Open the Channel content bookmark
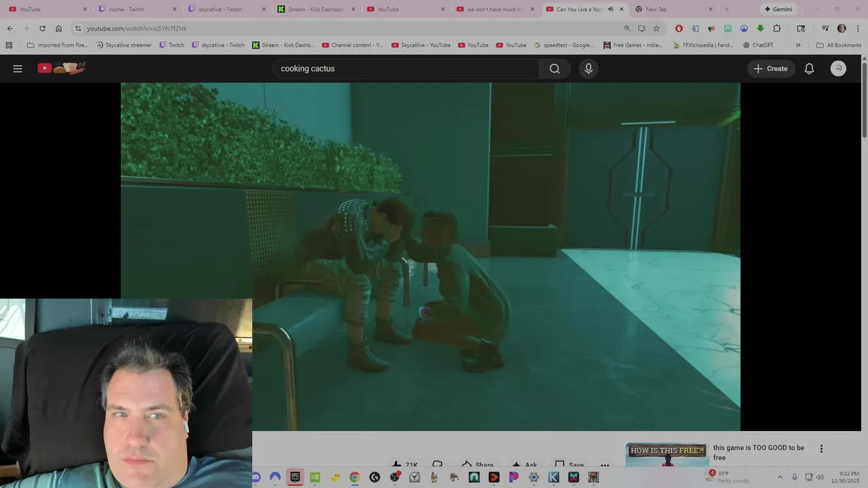The width and height of the screenshot is (868, 488). (x=352, y=45)
